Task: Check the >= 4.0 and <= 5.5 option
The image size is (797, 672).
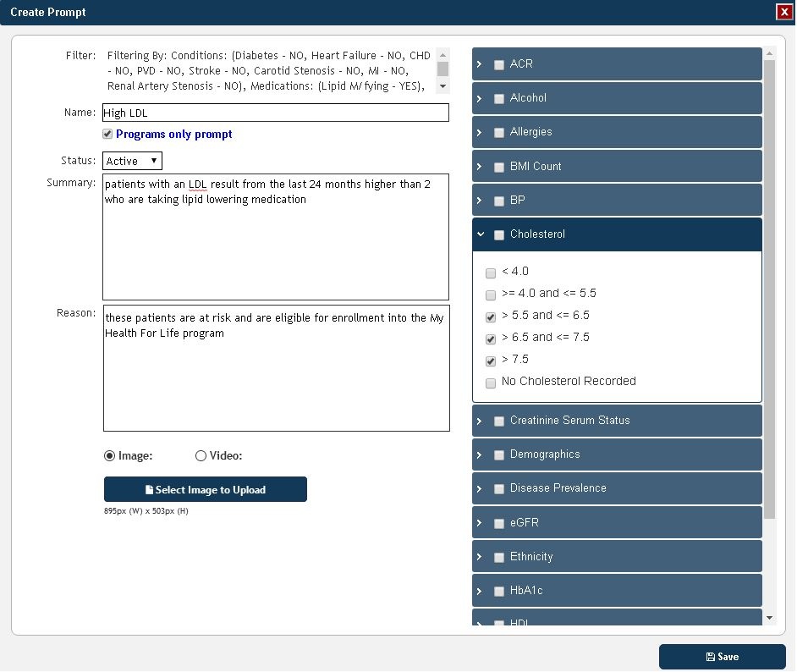Action: [491, 295]
